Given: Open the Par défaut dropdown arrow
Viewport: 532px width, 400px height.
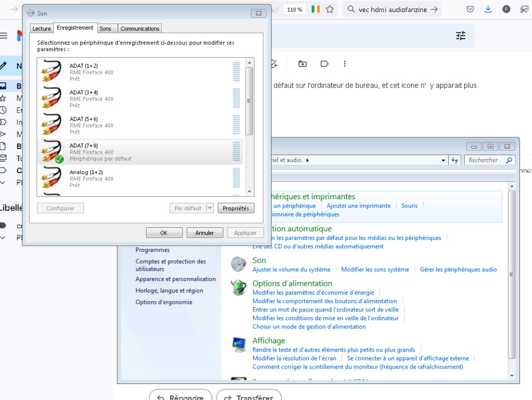Looking at the screenshot, I should coord(210,208).
